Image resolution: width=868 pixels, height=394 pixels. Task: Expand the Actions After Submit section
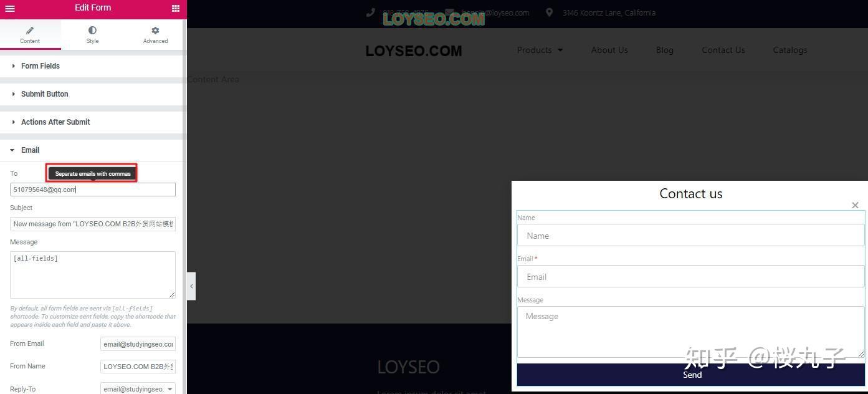click(92, 122)
